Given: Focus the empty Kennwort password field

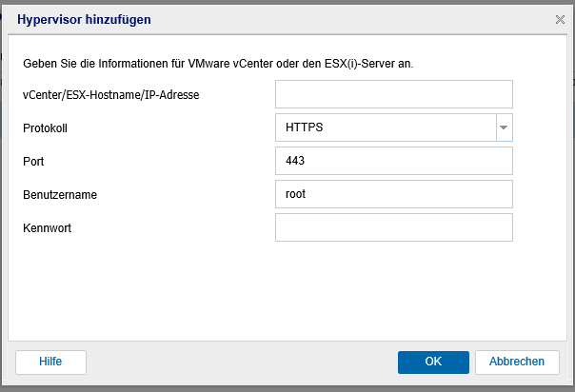Looking at the screenshot, I should pos(394,227).
